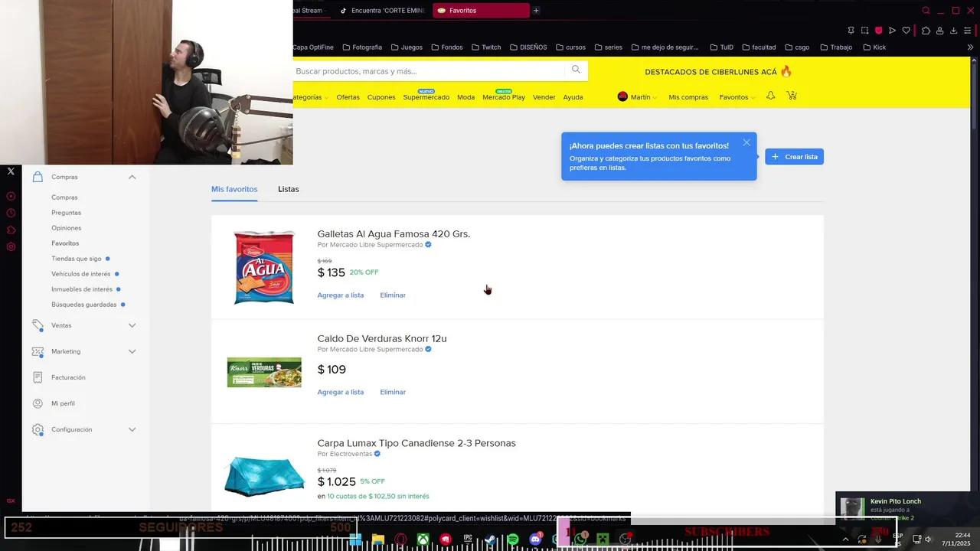This screenshot has width=980, height=551.
Task: Click the Marketing coupon icon
Action: click(38, 351)
